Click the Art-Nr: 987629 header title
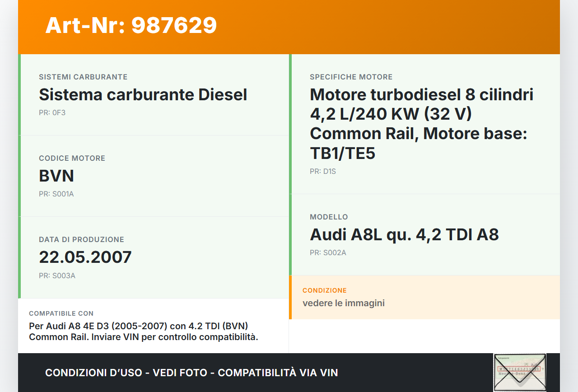578x392 pixels. tap(131, 25)
